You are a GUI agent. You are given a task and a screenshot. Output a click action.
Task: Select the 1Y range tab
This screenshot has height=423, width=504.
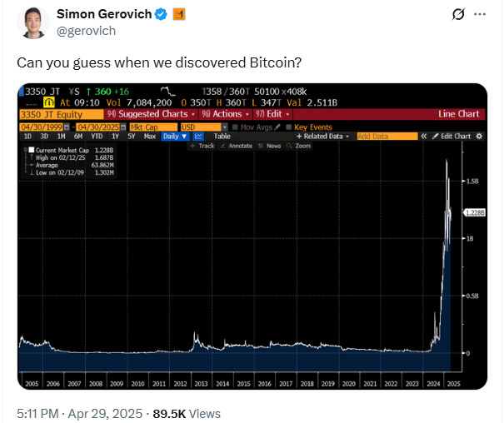(115, 137)
